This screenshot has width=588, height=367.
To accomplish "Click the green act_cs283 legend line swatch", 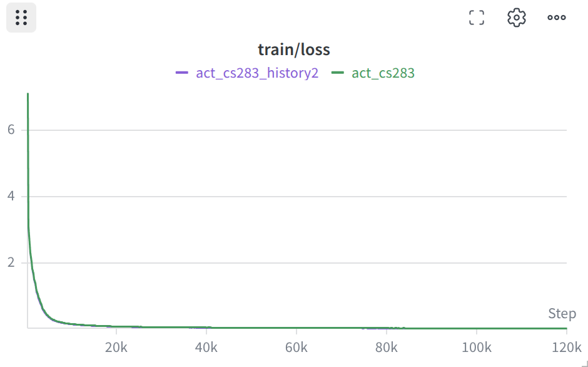I will 338,73.
